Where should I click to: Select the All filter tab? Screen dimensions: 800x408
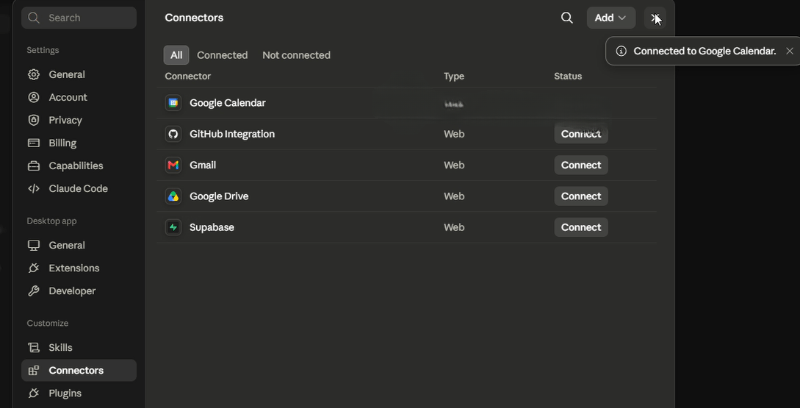point(176,55)
